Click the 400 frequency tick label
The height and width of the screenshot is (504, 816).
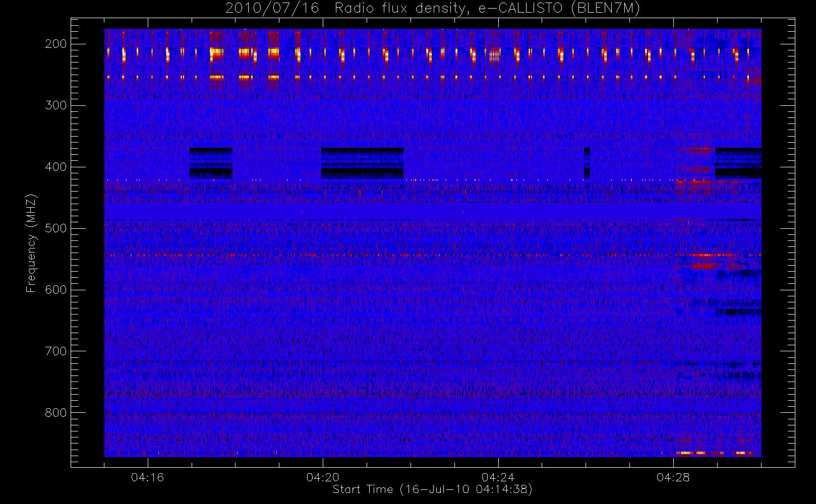click(55, 167)
